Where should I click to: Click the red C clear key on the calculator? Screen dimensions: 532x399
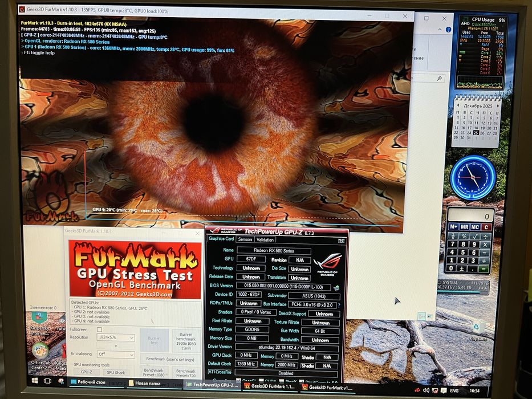[x=486, y=227]
